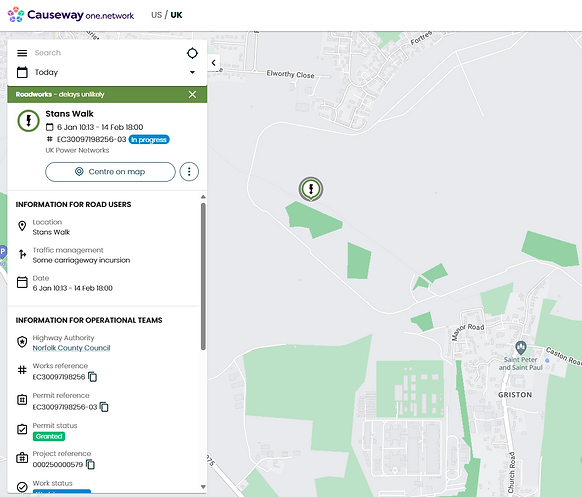Click the Project reference briefcase icon
Screen dimensions: 582x497
[22, 458]
